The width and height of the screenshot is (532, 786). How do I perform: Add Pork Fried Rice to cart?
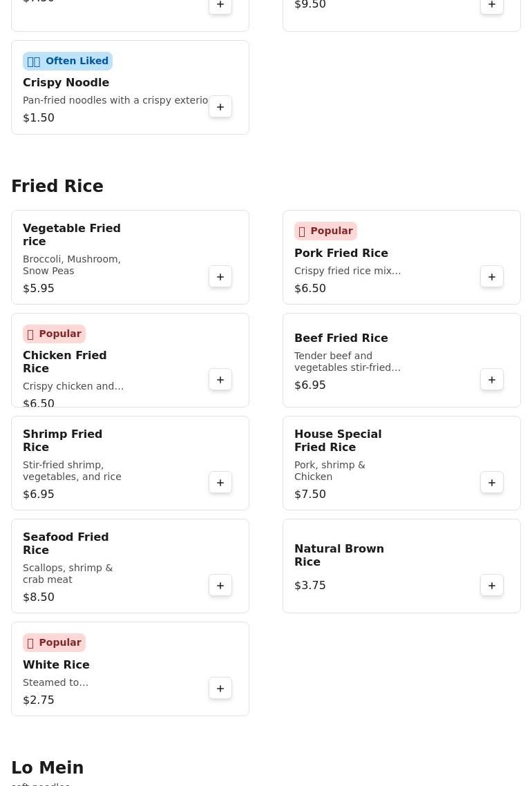point(492,277)
